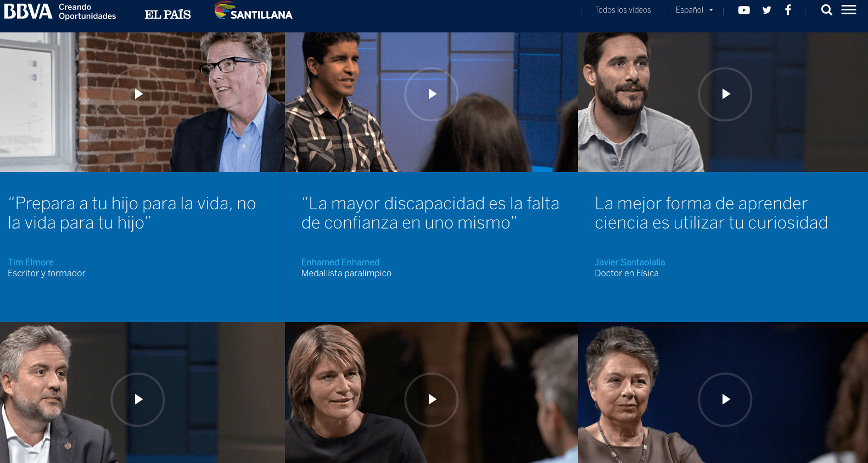Open the Enhamed Enhamed name link
Viewport: 868px width, 463px height.
(340, 262)
